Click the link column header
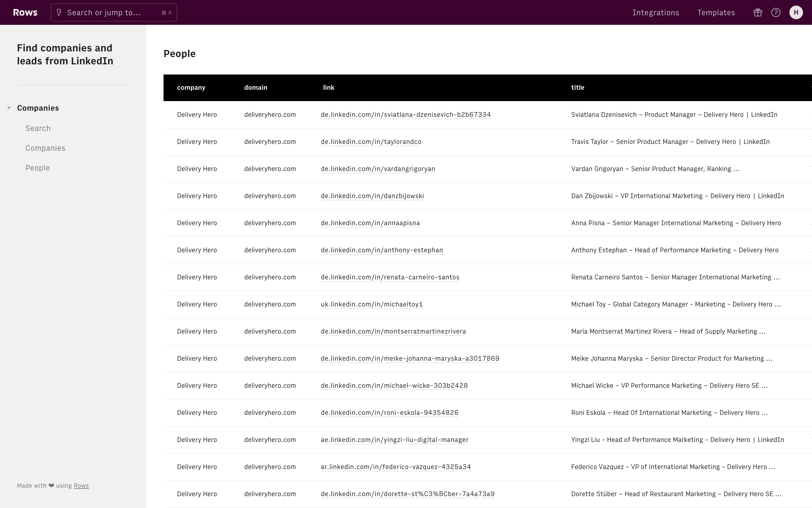The height and width of the screenshot is (508, 812). point(328,87)
